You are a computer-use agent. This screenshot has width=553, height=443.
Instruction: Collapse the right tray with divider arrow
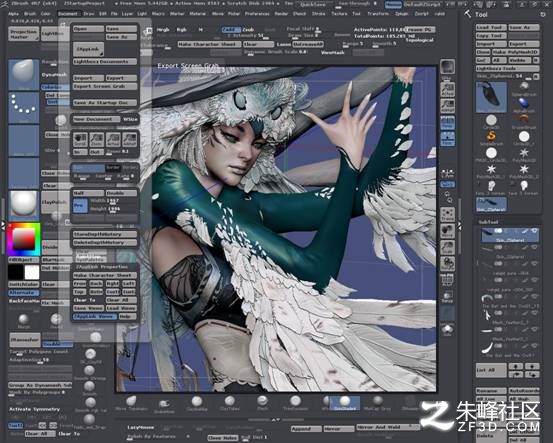click(460, 226)
